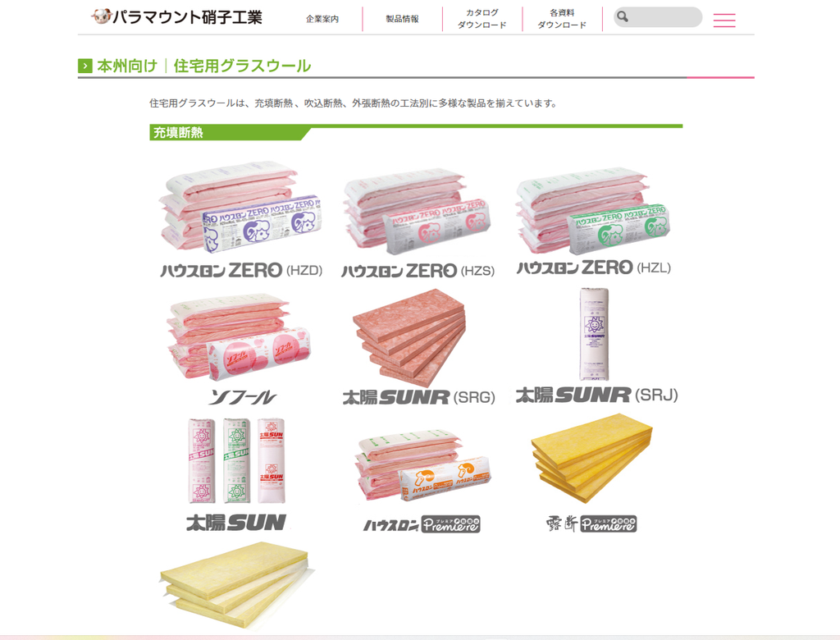Select the ハウスロンZERO (HZL) product image
The height and width of the screenshot is (640, 840).
pyautogui.click(x=592, y=213)
